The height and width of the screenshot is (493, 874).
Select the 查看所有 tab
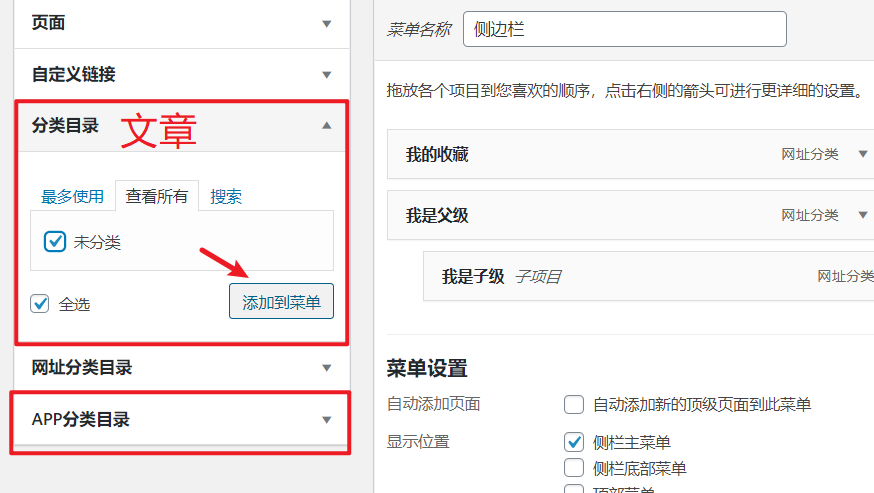157,196
